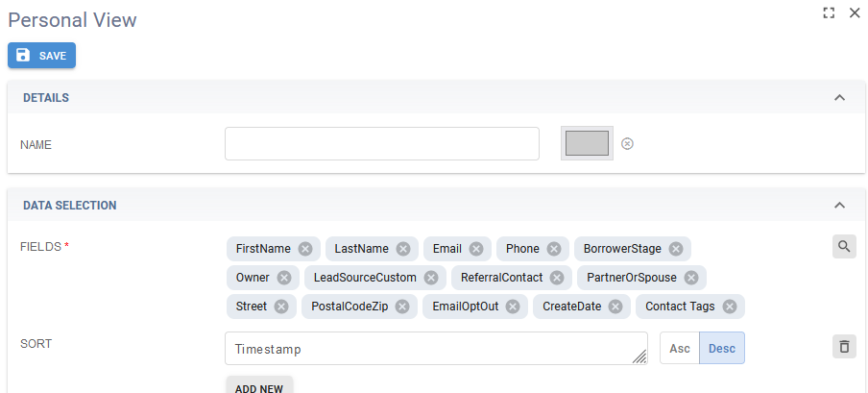Clear the selected color with the x icon
The width and height of the screenshot is (868, 393).
(628, 143)
